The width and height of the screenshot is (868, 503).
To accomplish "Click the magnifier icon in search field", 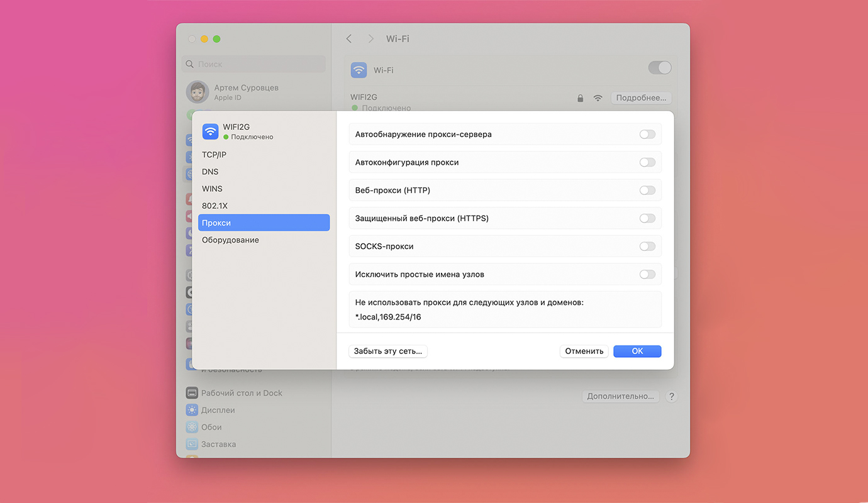I will tap(191, 64).
